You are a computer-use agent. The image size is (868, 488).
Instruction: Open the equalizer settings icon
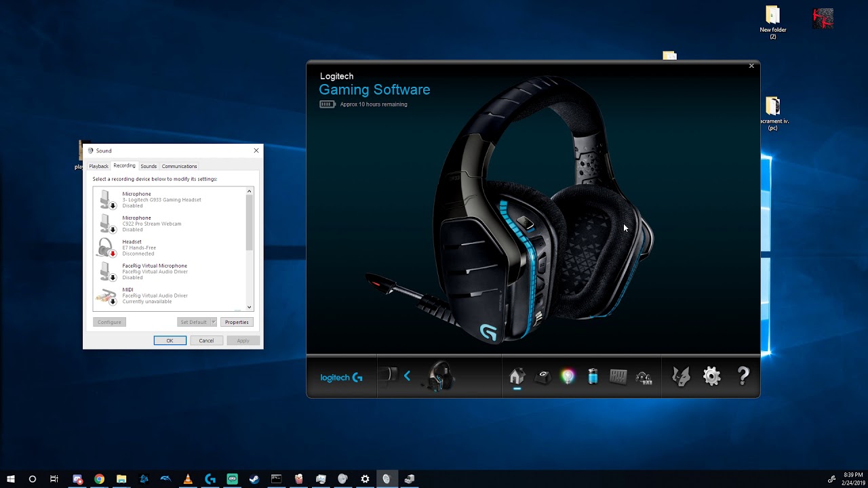(618, 377)
